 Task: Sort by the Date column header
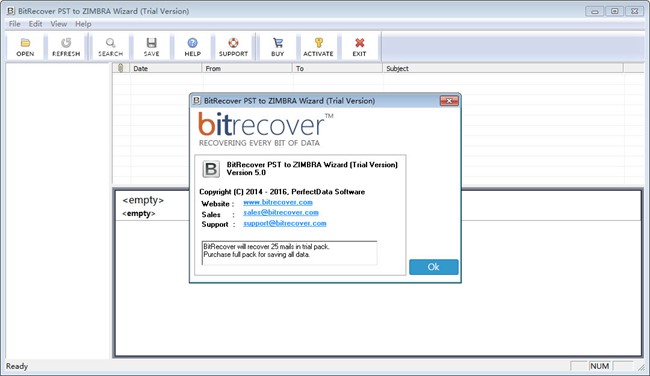point(166,68)
